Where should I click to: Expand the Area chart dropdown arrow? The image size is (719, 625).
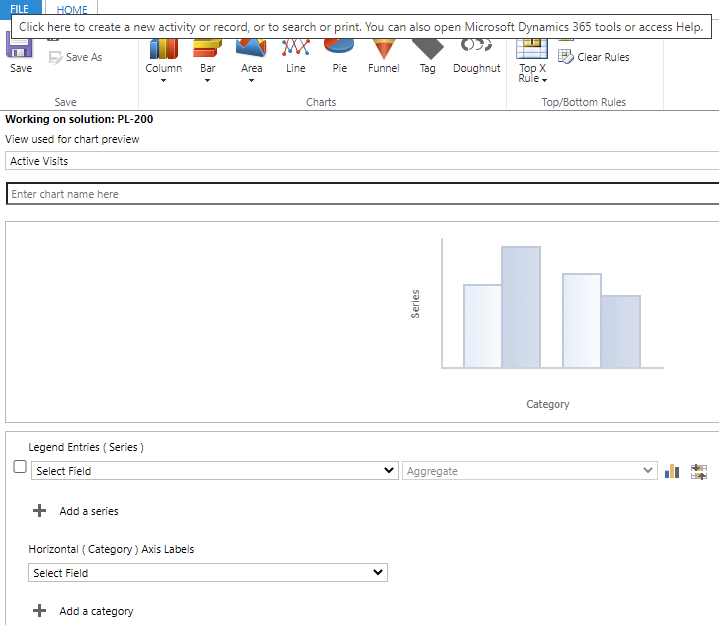pyautogui.click(x=251, y=81)
